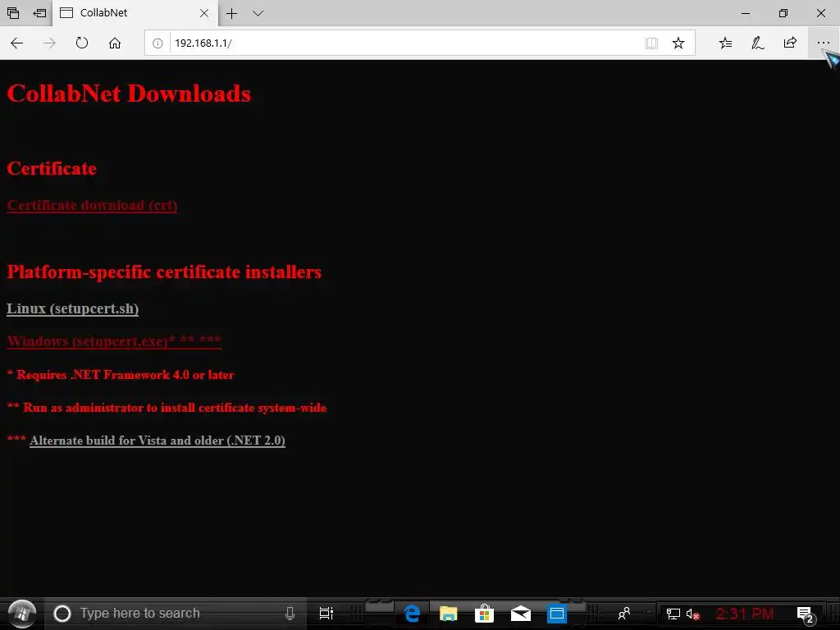Image resolution: width=840 pixels, height=630 pixels.
Task: Open Task View in taskbar
Action: click(326, 614)
